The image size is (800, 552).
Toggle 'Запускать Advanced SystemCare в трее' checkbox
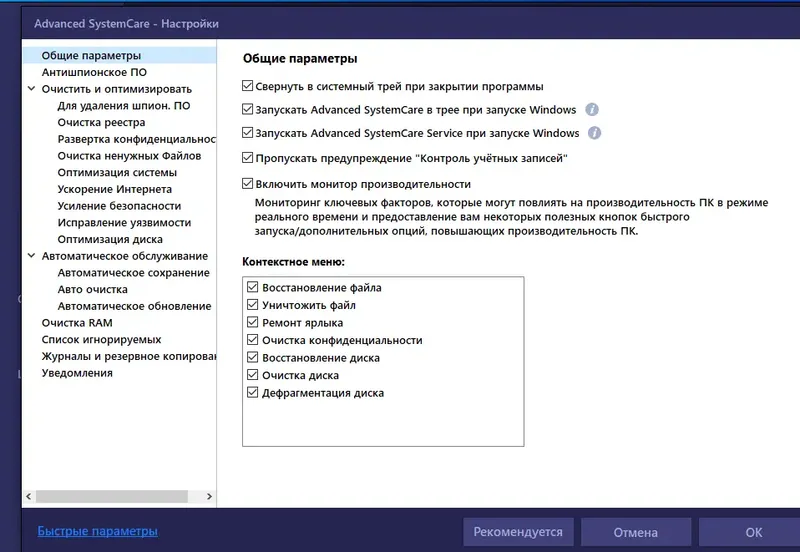[x=247, y=109]
